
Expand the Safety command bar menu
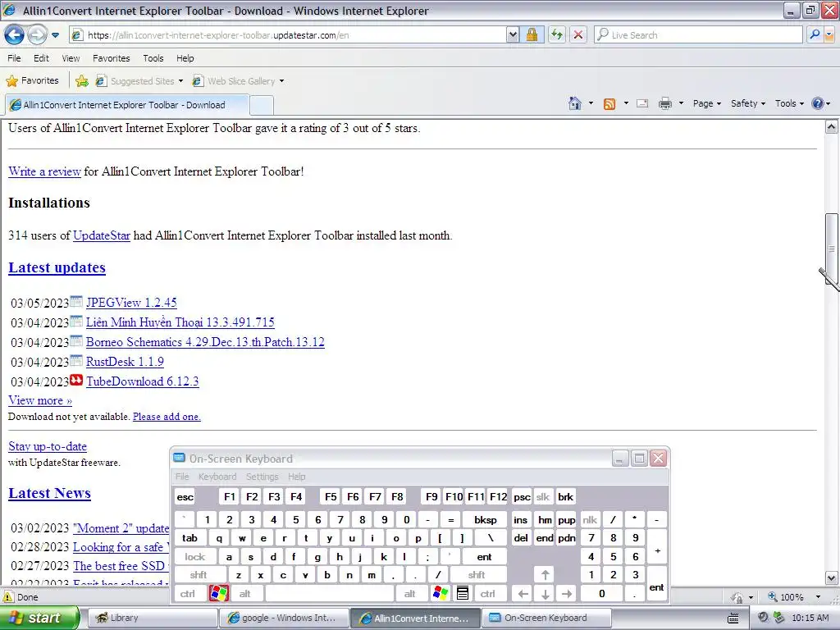(748, 103)
